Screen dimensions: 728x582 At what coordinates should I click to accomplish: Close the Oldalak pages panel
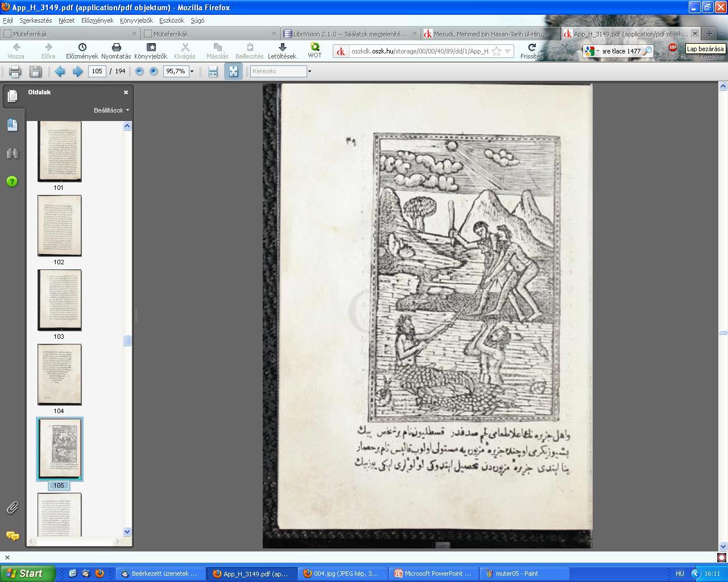126,92
